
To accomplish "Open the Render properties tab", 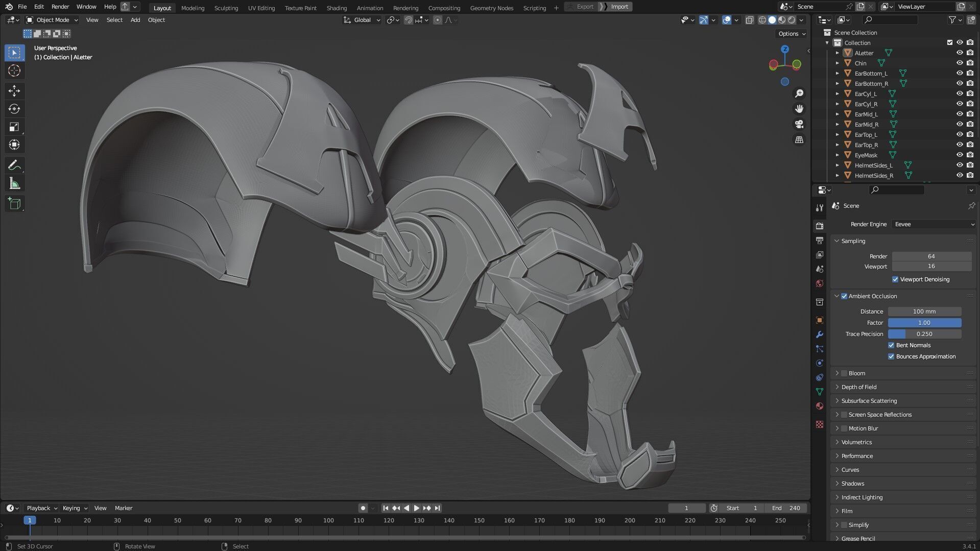I will click(x=820, y=226).
